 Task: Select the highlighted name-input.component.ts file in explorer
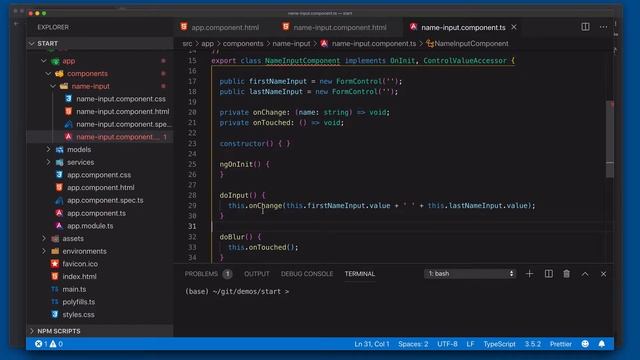[x=99, y=137]
